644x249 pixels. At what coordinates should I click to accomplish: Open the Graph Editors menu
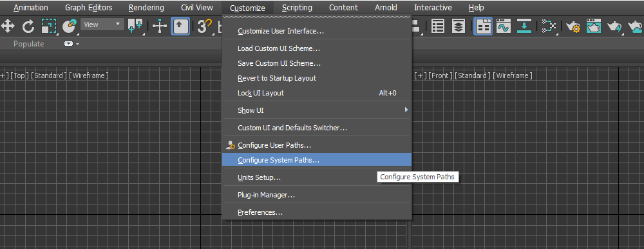coord(89,7)
